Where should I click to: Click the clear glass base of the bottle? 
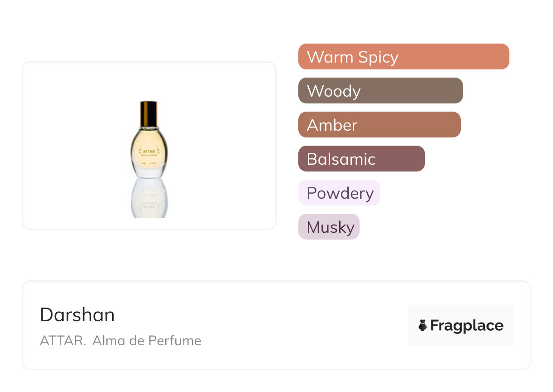pos(149,171)
